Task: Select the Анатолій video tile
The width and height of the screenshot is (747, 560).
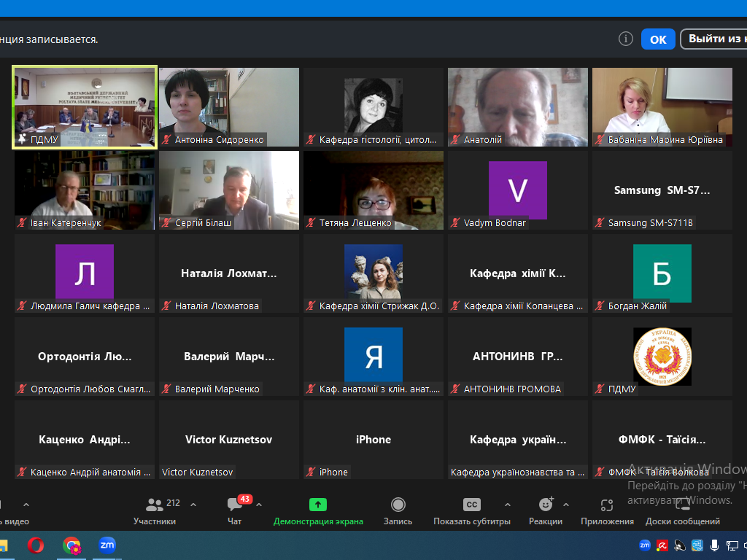Action: tap(518, 107)
